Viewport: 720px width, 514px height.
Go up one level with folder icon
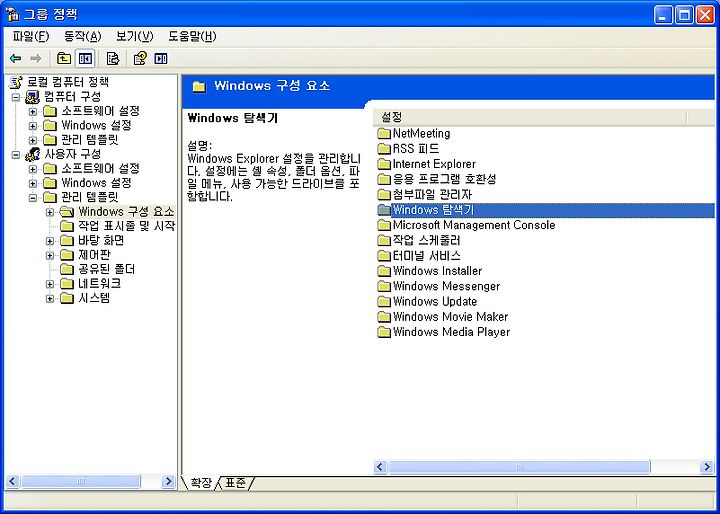click(x=64, y=58)
